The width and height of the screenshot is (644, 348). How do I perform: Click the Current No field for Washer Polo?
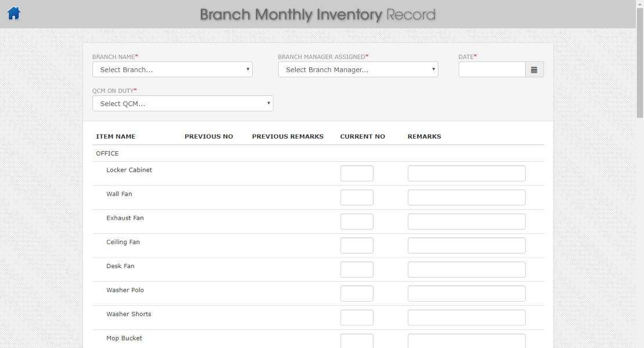click(356, 293)
